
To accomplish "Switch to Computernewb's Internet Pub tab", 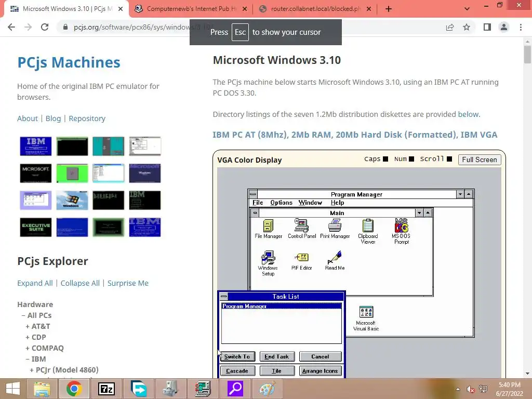I will [191, 9].
